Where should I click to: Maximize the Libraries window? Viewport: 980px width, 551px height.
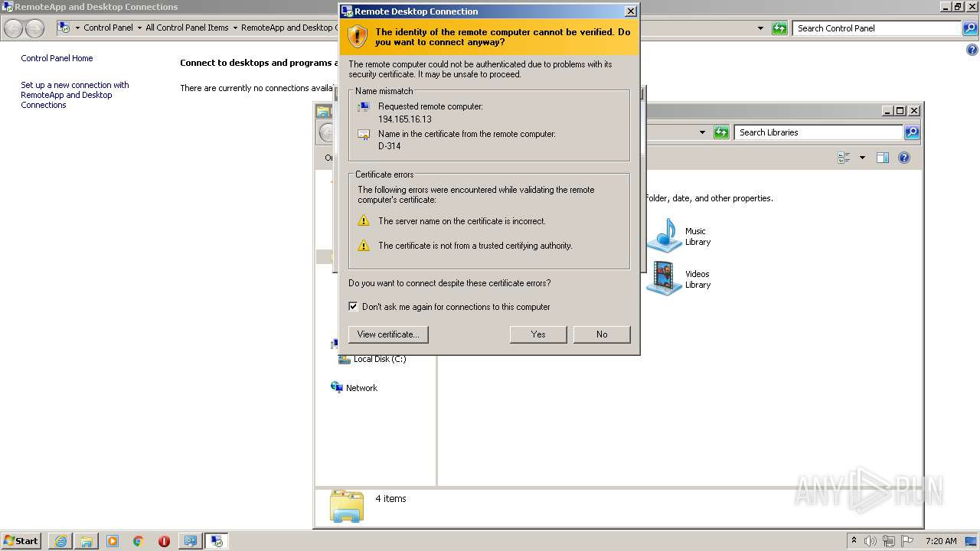click(900, 111)
